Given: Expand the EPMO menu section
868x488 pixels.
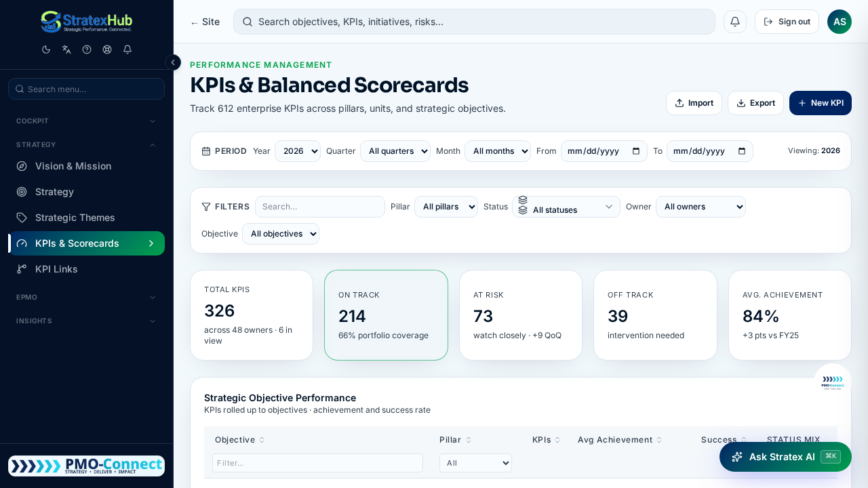Looking at the screenshot, I should (x=86, y=297).
